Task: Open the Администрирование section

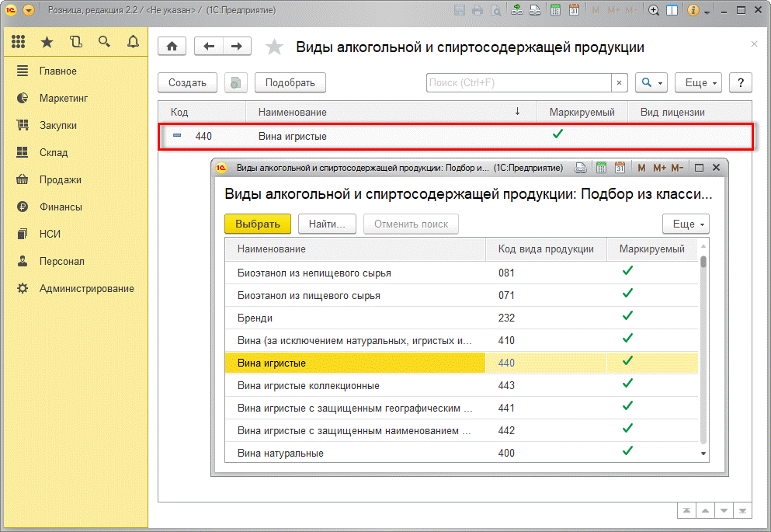Action: coord(86,288)
